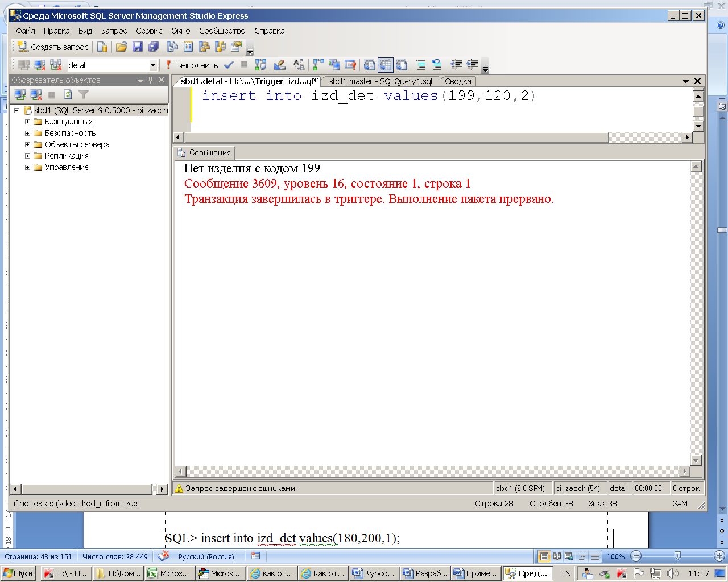Image resolution: width=728 pixels, height=582 pixels.
Task: Save the current query with floppy icon
Action: pos(137,47)
